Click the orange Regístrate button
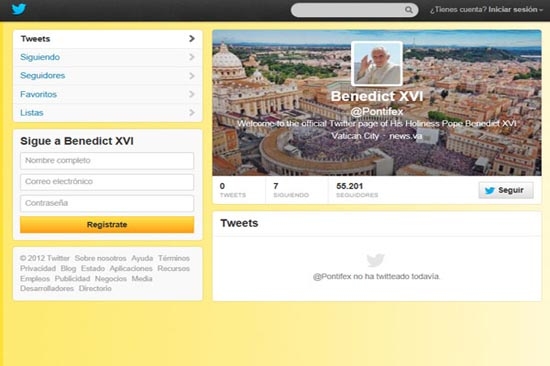The width and height of the screenshot is (550, 366). click(x=107, y=225)
